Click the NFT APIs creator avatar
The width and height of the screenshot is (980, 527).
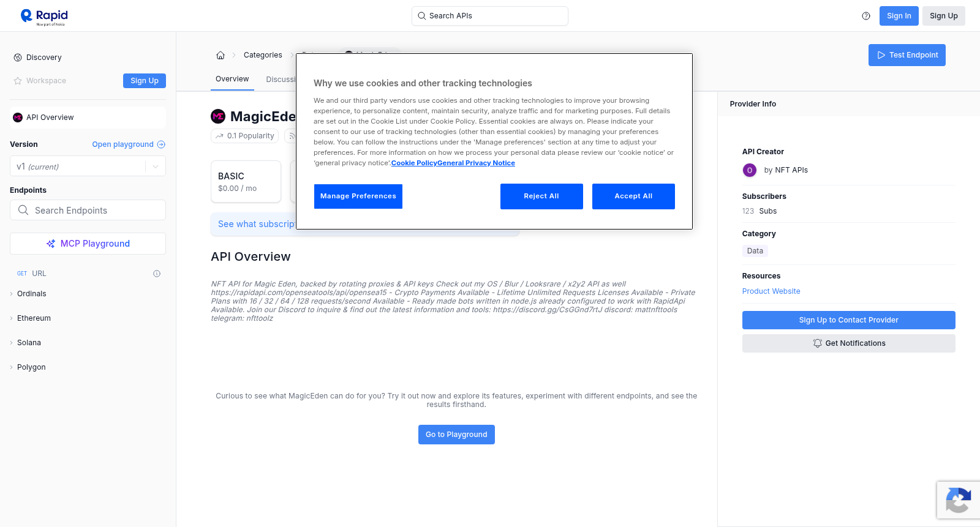coord(750,170)
